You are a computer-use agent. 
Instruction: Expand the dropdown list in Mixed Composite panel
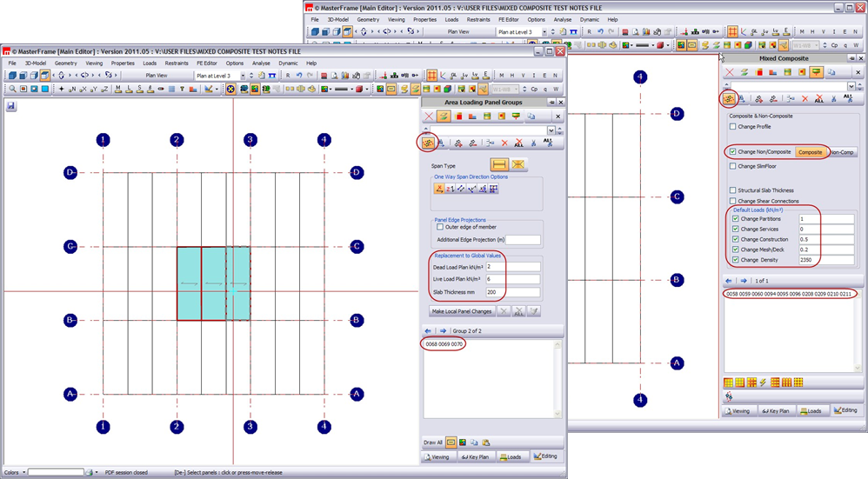pos(851,86)
